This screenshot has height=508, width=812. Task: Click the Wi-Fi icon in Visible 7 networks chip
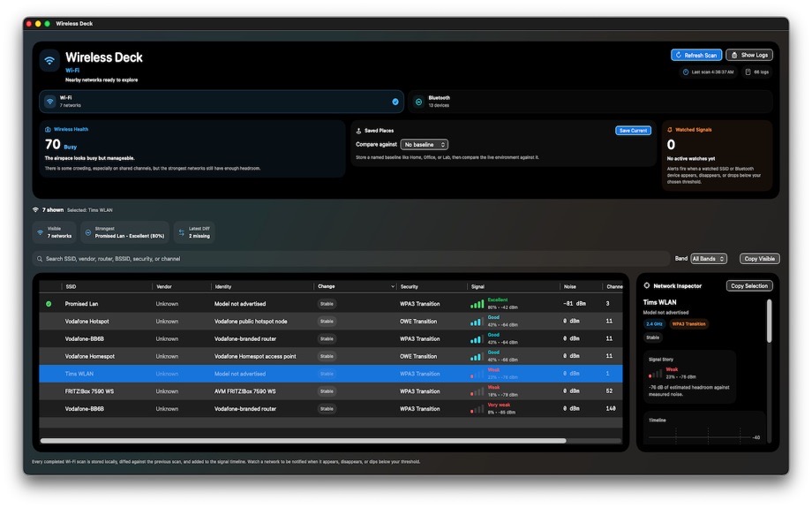tap(41, 232)
